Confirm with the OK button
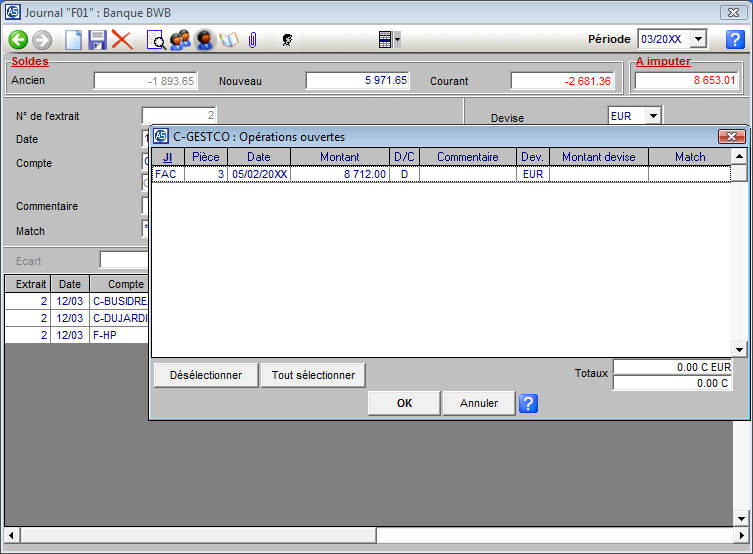 [404, 403]
